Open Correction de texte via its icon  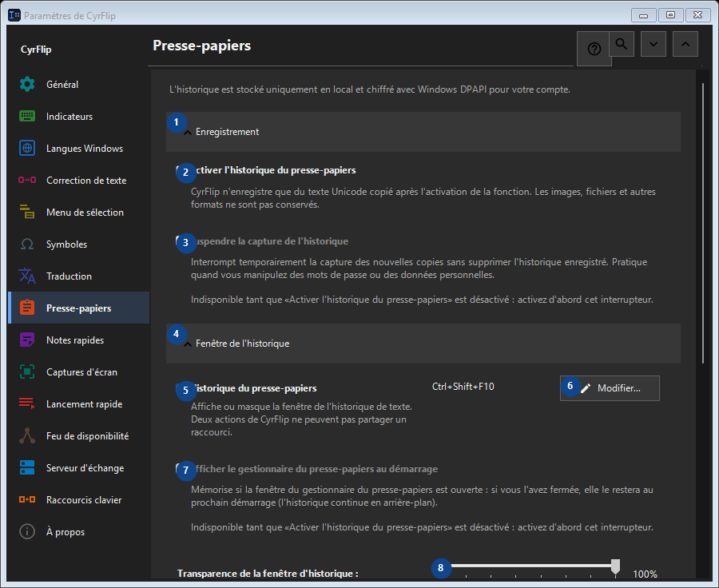(x=27, y=181)
